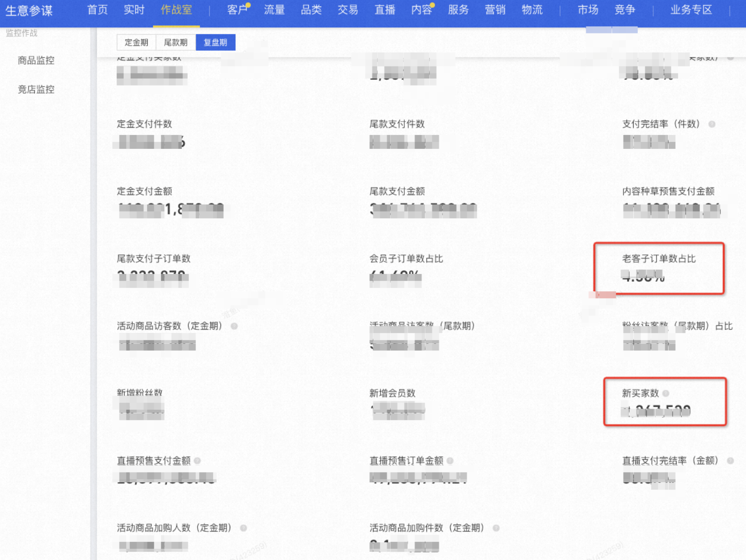
Task: Switch to the 实时 navigation tab
Action: 134,10
